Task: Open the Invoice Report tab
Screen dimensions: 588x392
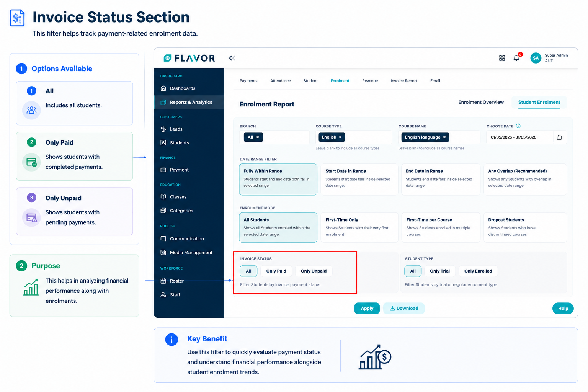Action: tap(404, 81)
